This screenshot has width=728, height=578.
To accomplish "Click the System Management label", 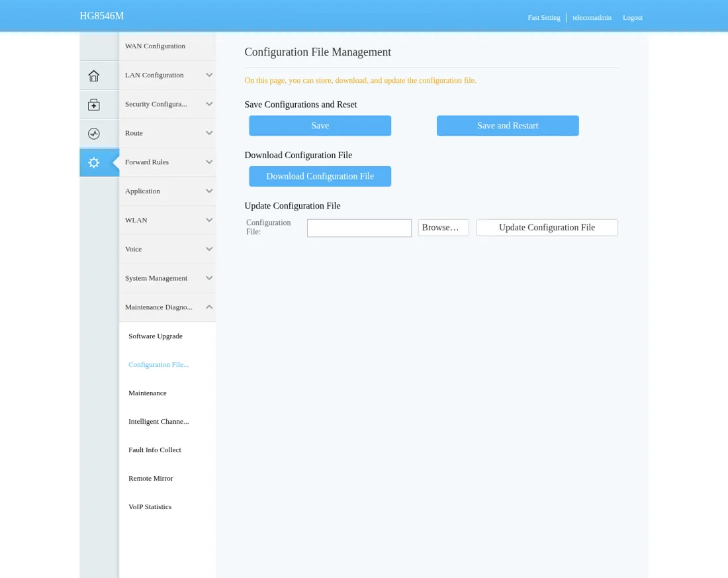I will point(156,278).
